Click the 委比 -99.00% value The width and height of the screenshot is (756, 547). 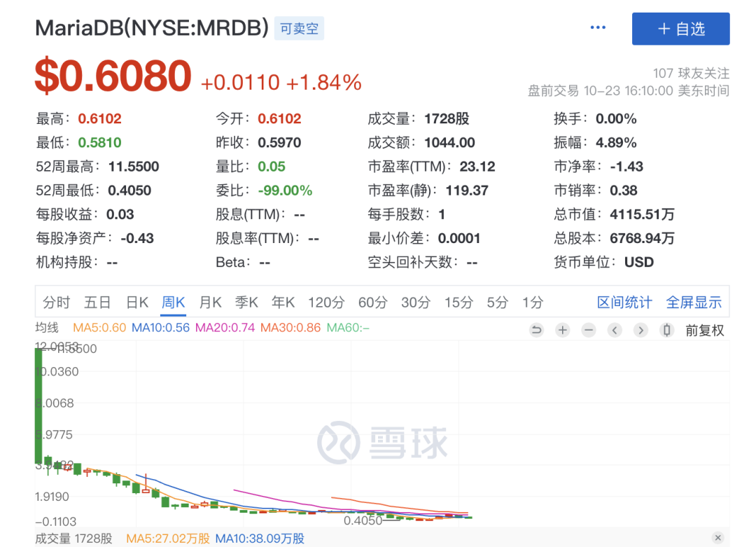click(285, 191)
